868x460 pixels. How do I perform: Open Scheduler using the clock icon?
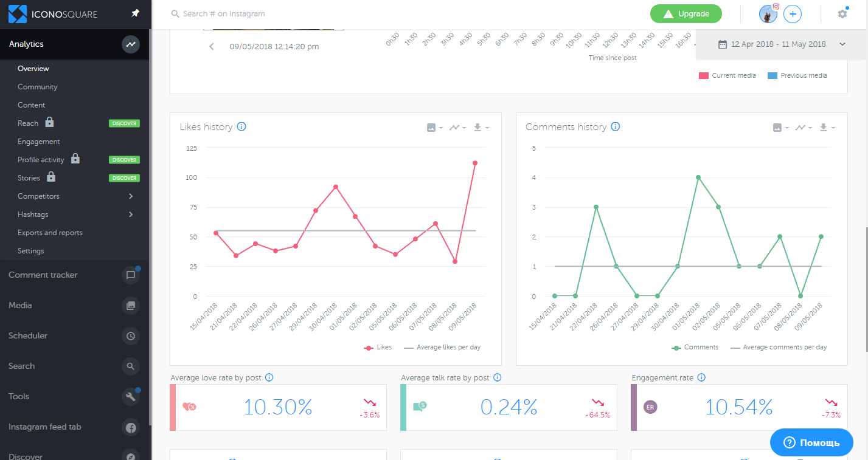(x=130, y=336)
